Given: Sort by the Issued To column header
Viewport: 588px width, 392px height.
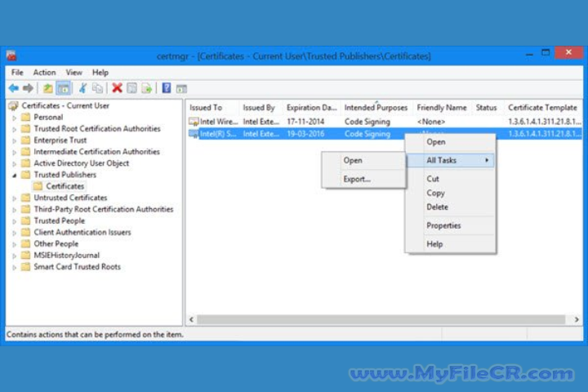Looking at the screenshot, I should click(212, 108).
